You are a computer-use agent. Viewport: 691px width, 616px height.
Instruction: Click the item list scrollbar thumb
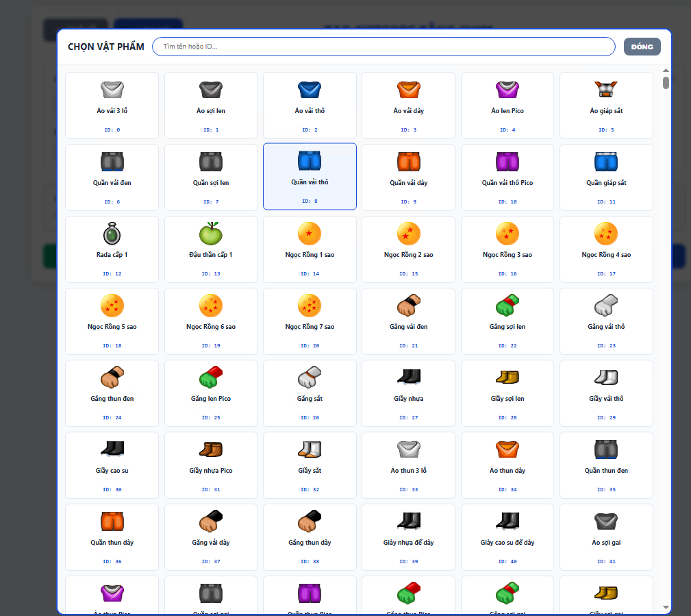point(666,82)
